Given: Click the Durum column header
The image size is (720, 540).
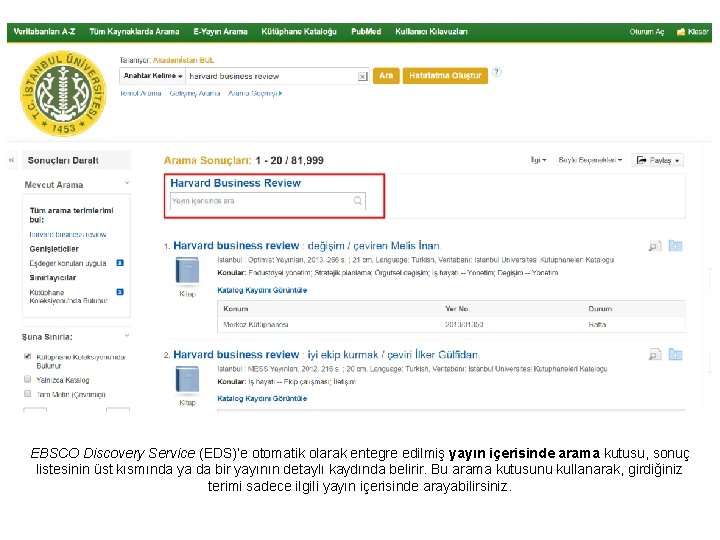Looking at the screenshot, I should coord(600,309).
